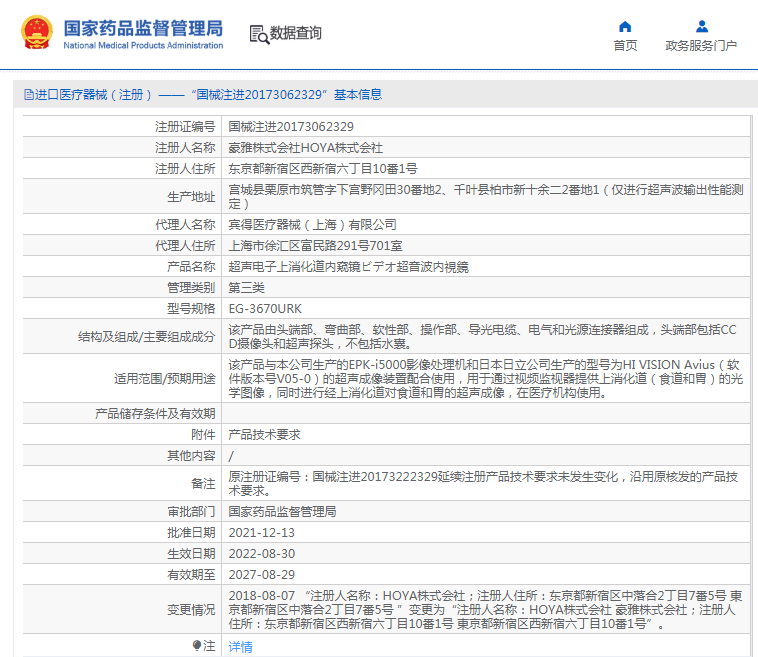
Task: Select the 附件 label
Action: 203,435
